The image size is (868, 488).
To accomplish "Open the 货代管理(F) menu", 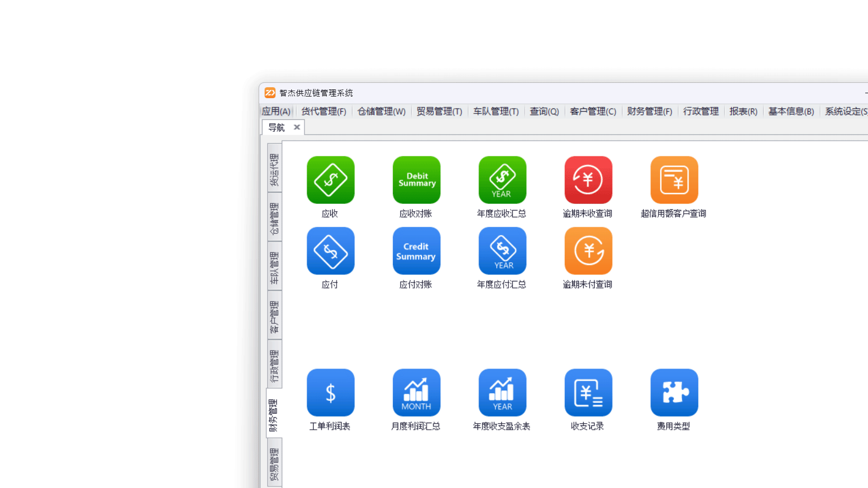I will click(324, 111).
